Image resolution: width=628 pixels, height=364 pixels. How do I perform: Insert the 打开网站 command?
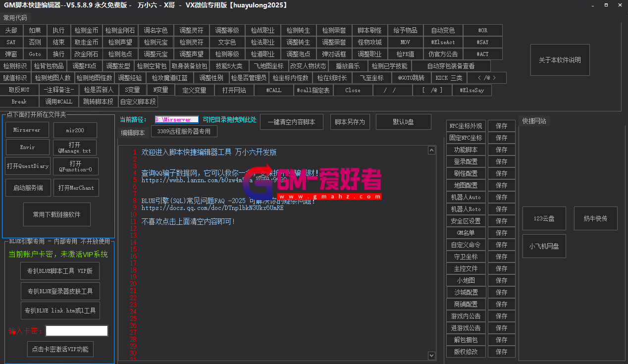click(x=234, y=90)
